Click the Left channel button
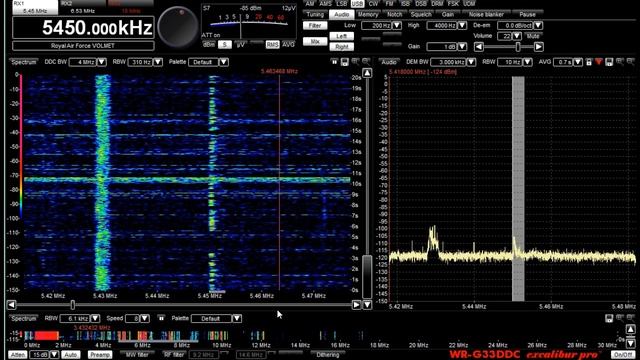Viewport: 640px width, 360px height. (x=342, y=36)
